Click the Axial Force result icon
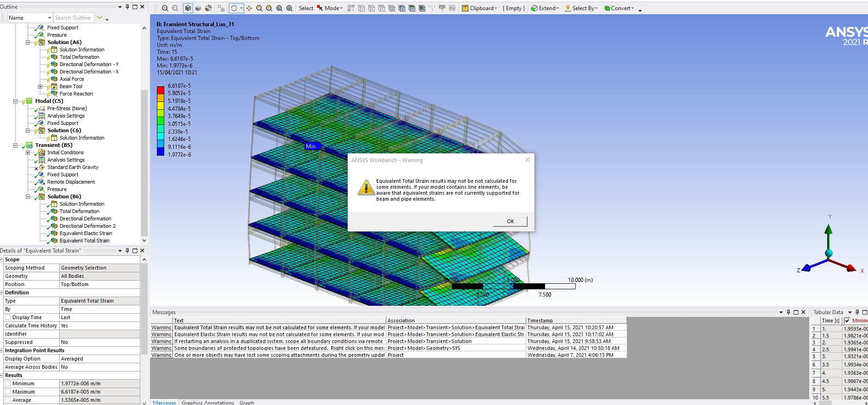The width and height of the screenshot is (868, 405). [54, 79]
